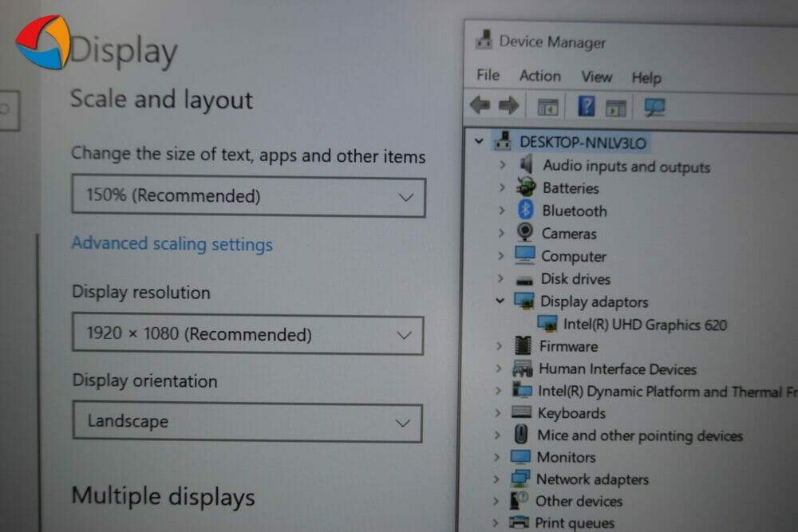Click the chip icon beside Firmware
This screenshot has height=532, width=798.
tap(523, 345)
